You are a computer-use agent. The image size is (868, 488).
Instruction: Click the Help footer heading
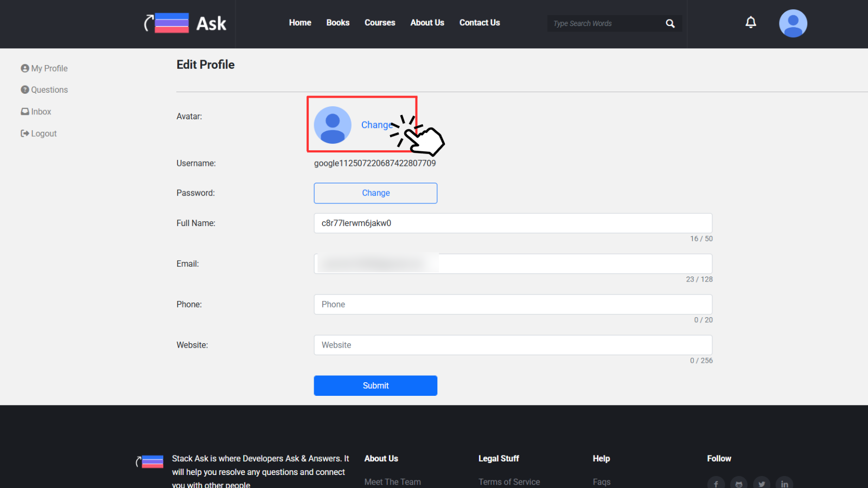pyautogui.click(x=601, y=459)
